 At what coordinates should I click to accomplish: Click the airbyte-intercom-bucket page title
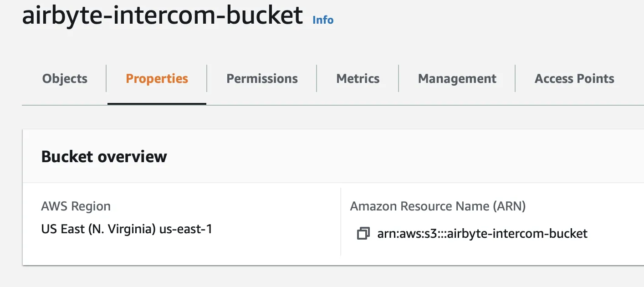(162, 15)
